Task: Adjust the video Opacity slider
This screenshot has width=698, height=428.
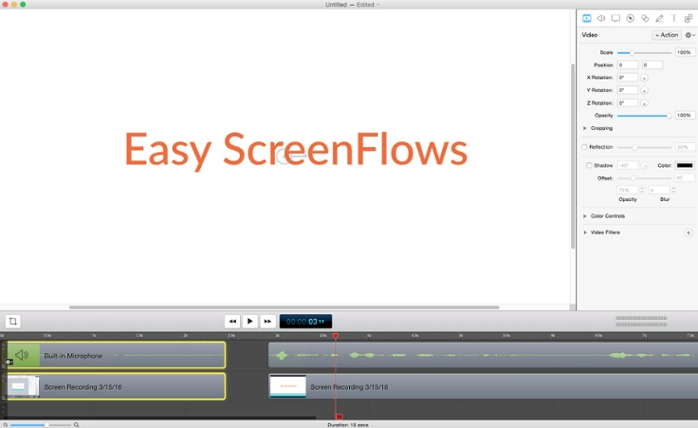Action: tap(644, 116)
